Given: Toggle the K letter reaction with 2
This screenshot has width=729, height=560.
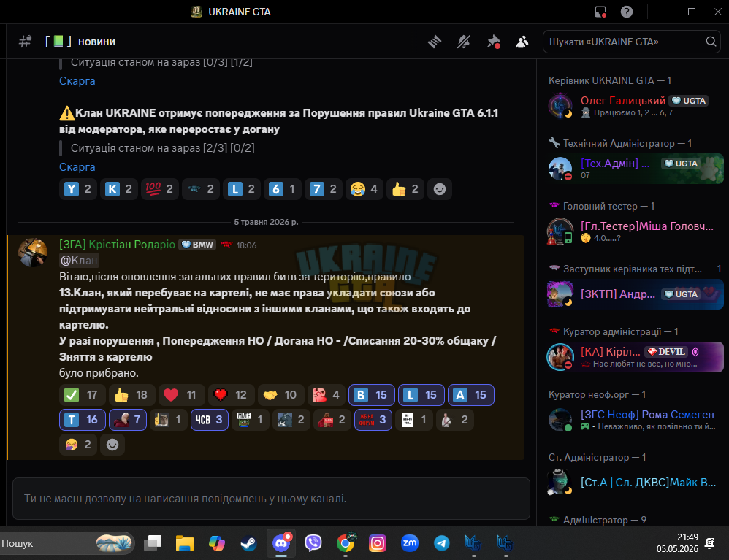Looking at the screenshot, I should click(x=119, y=189).
